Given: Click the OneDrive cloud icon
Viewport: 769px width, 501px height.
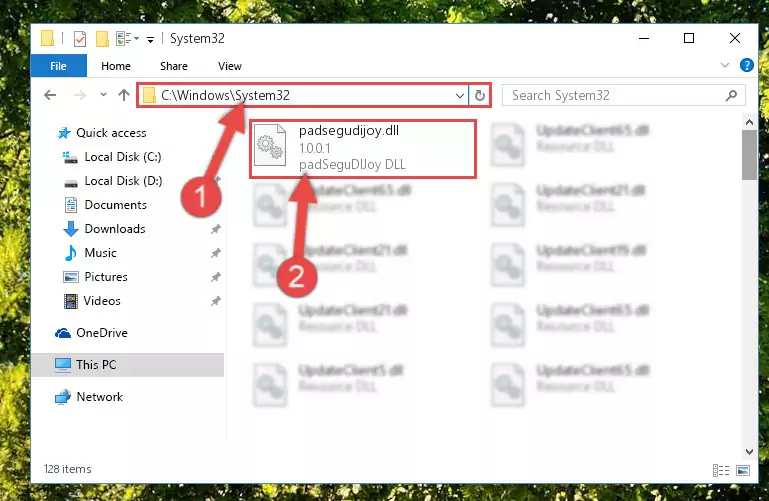Looking at the screenshot, I should [x=63, y=333].
